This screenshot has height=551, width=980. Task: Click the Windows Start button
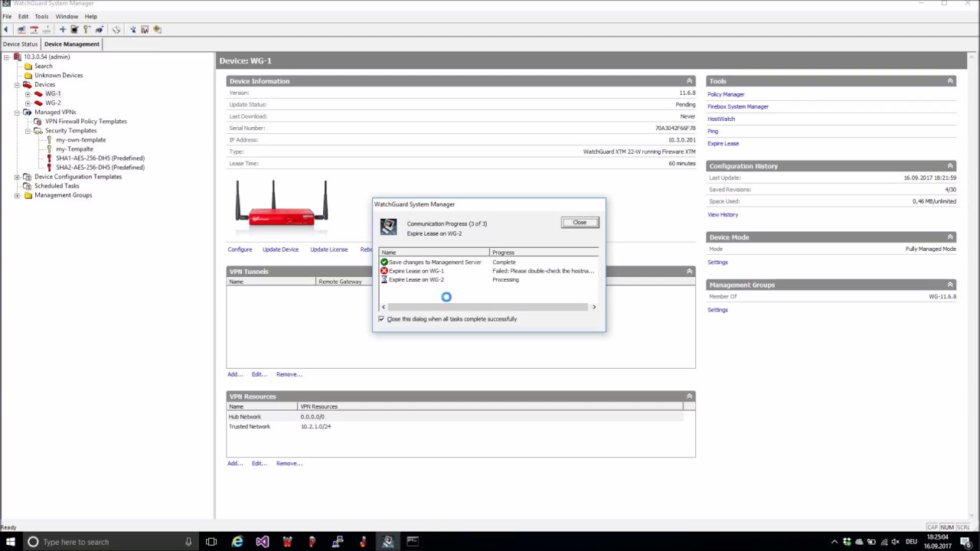tap(10, 542)
